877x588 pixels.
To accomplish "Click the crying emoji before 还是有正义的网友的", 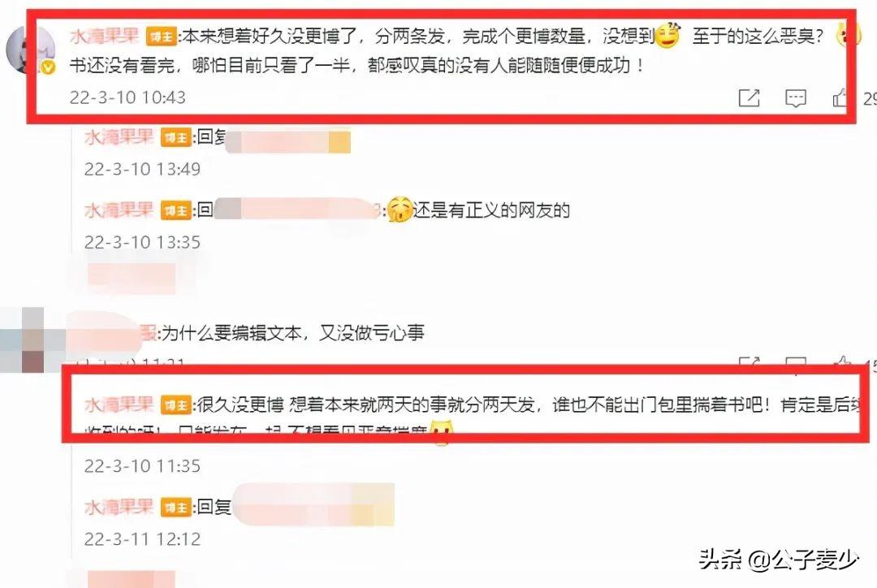I will click(400, 210).
